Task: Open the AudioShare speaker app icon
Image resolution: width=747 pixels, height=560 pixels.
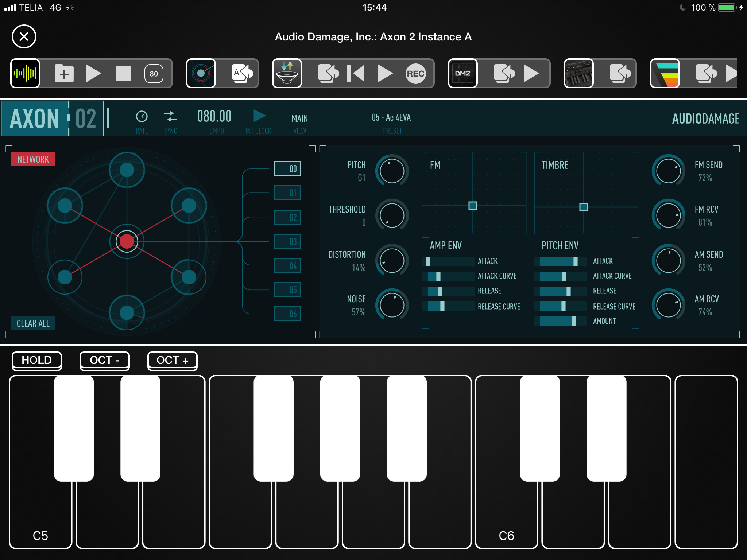Action: (287, 73)
